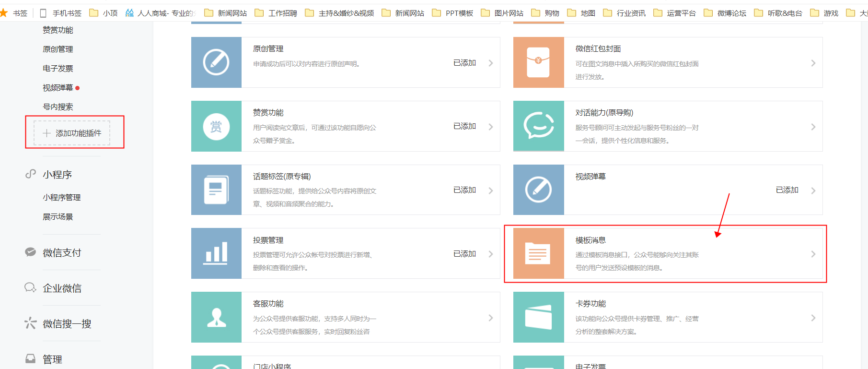868x369 pixels.
Task: Open 小程序管理 in the sidebar
Action: [x=62, y=197]
